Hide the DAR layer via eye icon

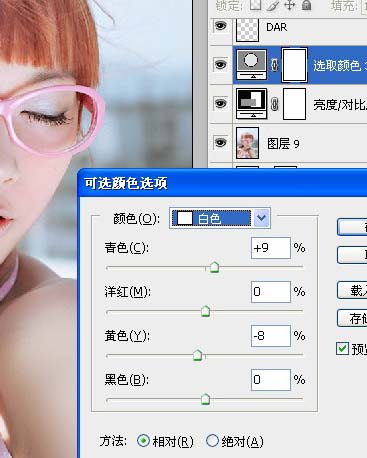[x=220, y=26]
